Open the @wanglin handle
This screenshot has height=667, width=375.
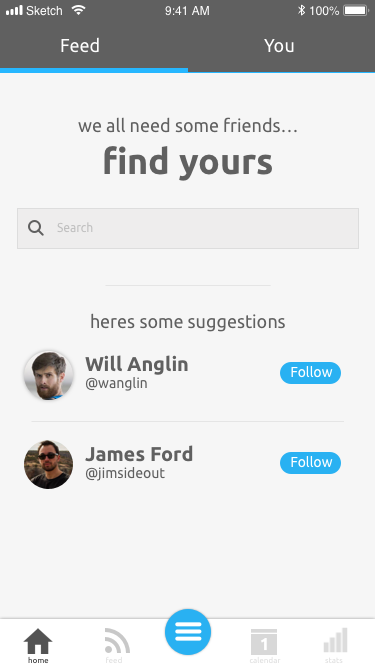116,383
